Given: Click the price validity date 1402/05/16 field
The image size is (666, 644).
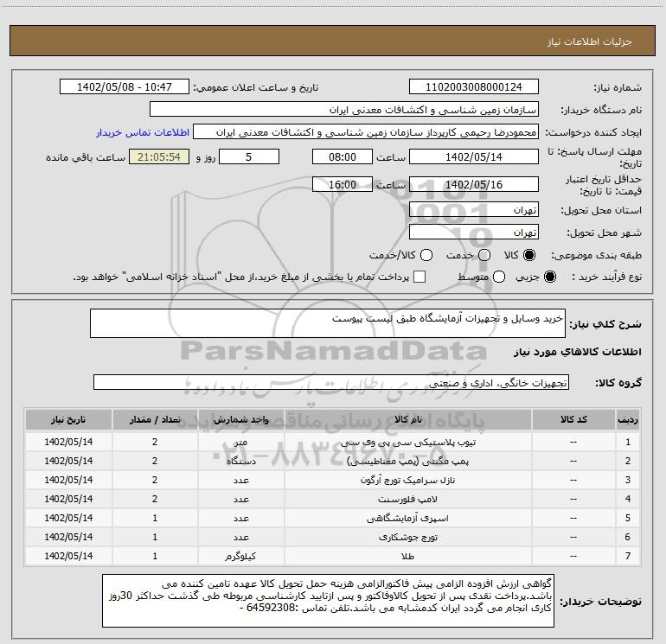Looking at the screenshot, I should (474, 184).
